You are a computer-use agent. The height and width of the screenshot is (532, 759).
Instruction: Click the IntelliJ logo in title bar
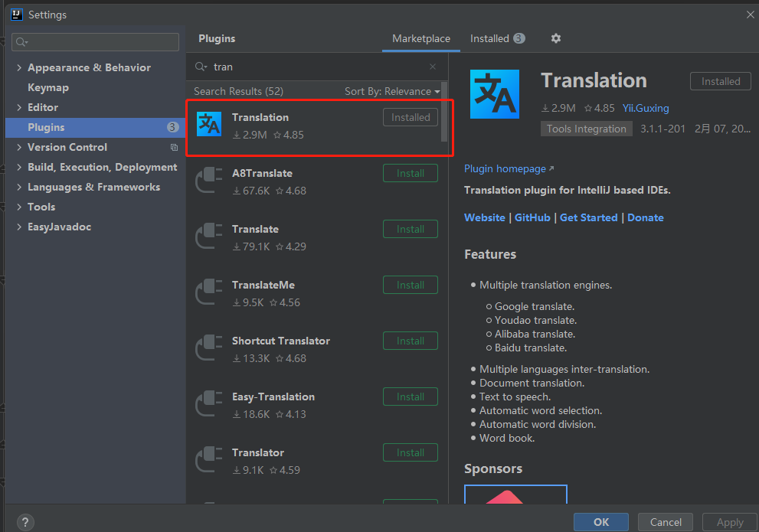pyautogui.click(x=17, y=15)
